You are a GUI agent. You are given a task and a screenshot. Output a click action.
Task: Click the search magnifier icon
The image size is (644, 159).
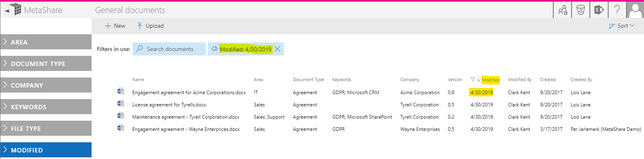140,49
